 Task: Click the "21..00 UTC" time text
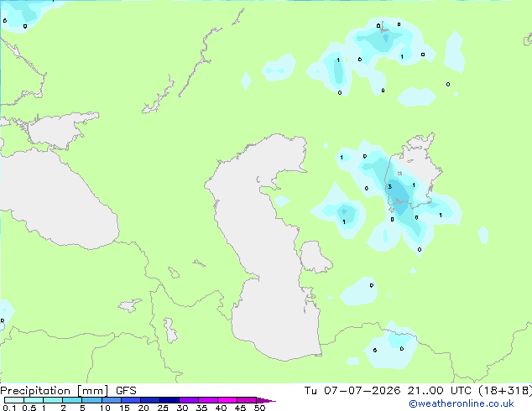(x=440, y=391)
